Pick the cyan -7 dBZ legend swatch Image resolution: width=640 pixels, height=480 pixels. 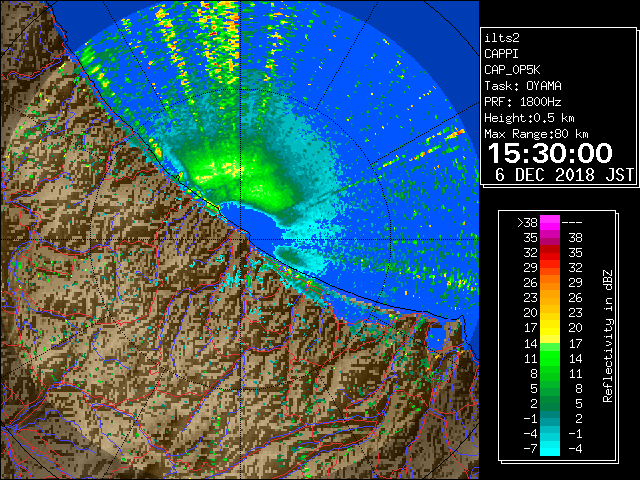point(550,448)
